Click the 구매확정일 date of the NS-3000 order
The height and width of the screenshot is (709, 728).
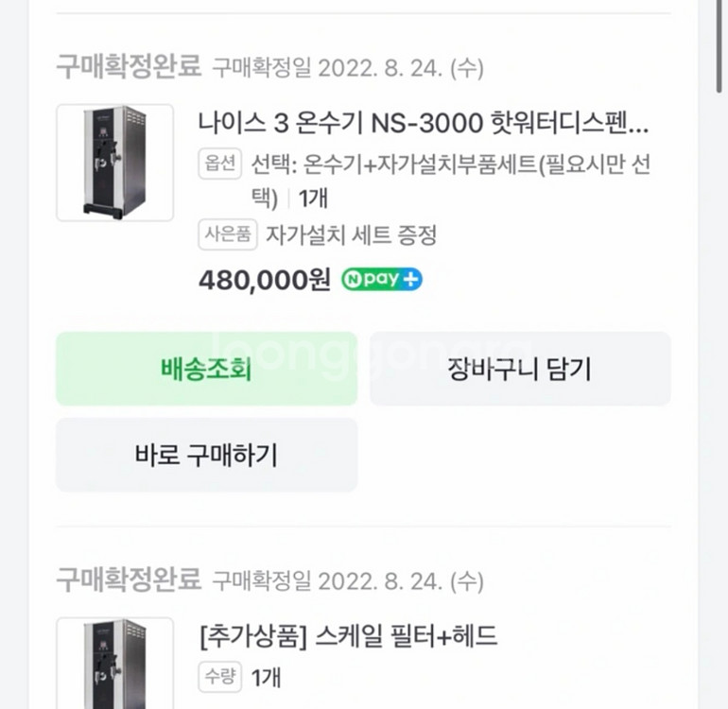pos(347,68)
